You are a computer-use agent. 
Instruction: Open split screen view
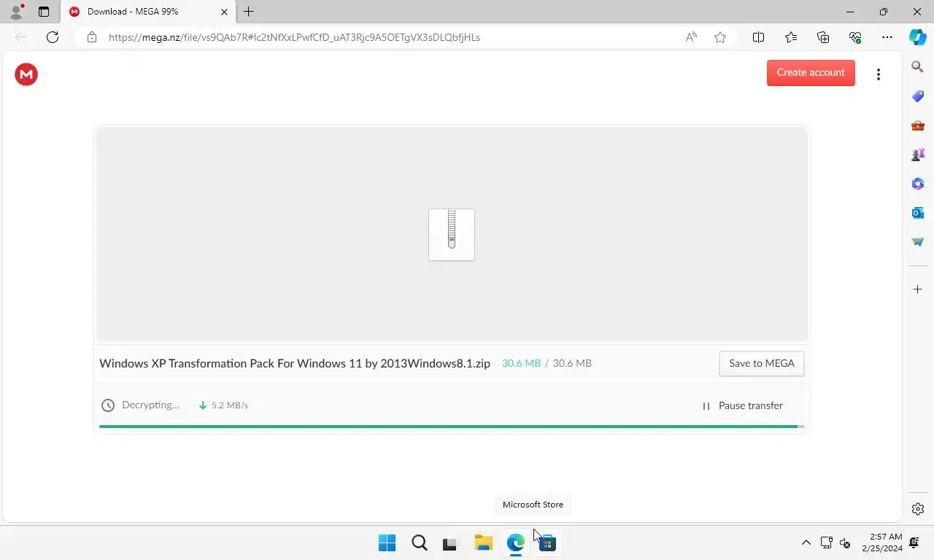tap(758, 37)
